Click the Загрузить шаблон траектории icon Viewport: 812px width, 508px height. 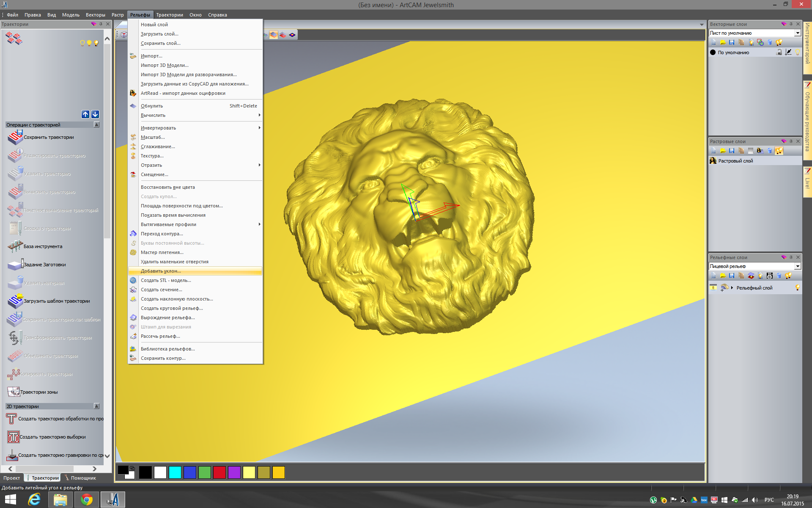coord(15,301)
